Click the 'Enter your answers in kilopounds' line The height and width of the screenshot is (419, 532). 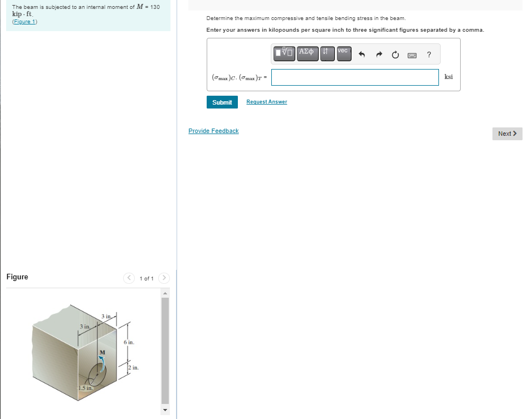345,30
